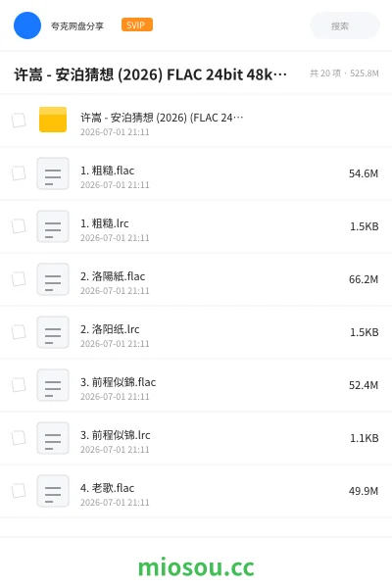Check the box for 2. 洛陽紙.flac

19,279
